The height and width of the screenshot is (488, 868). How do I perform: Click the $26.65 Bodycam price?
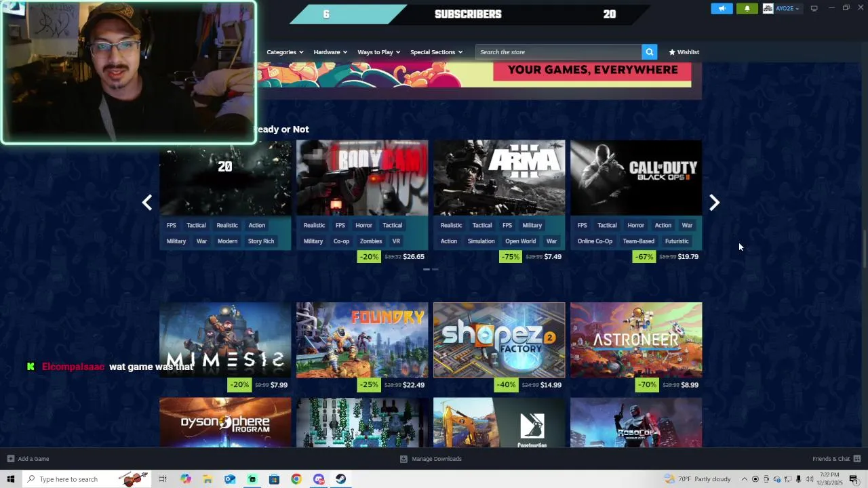414,257
